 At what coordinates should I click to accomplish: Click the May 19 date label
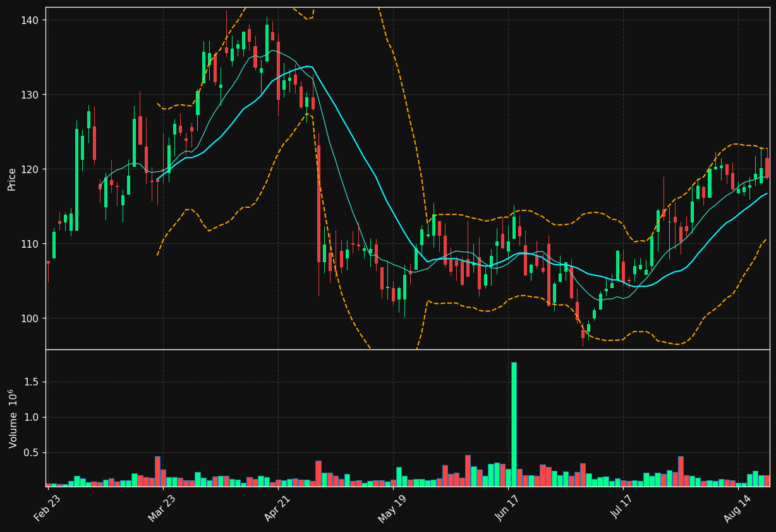tap(394, 509)
